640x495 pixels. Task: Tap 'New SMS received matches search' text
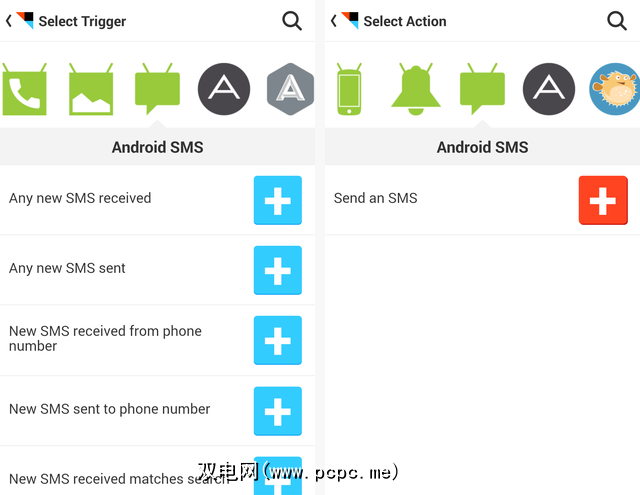(118, 479)
